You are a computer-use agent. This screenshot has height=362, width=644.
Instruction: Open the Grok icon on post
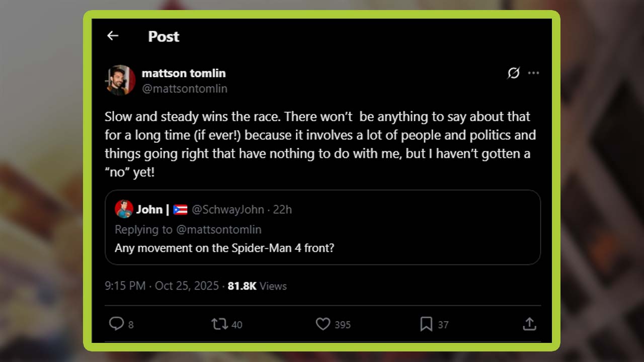pos(513,73)
